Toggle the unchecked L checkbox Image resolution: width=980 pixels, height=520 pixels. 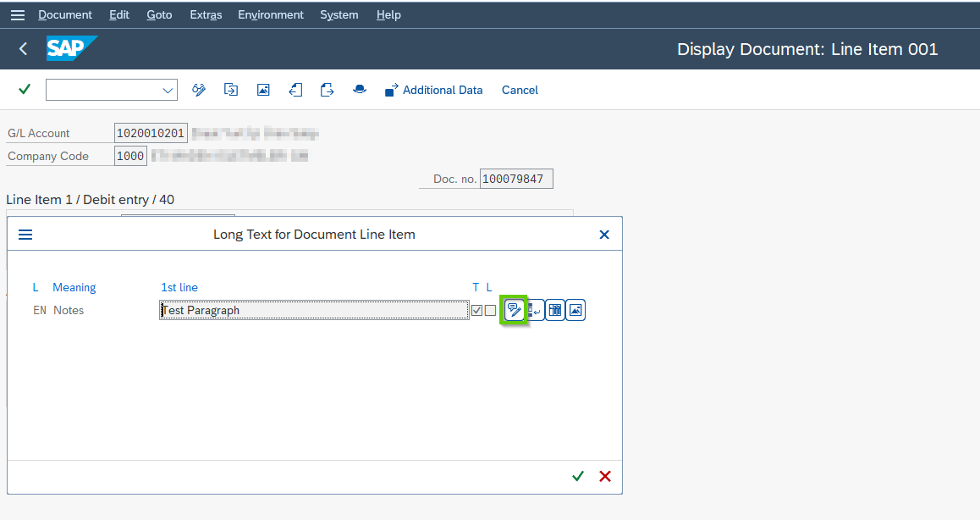pyautogui.click(x=490, y=311)
